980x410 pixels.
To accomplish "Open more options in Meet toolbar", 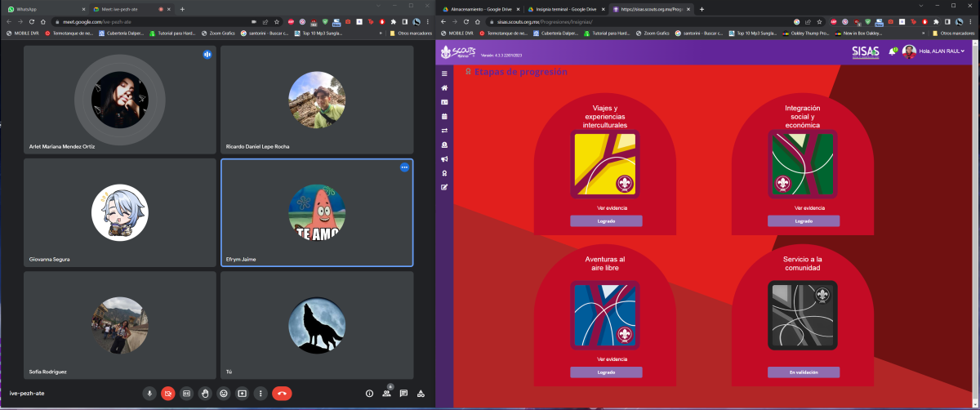I will [261, 393].
